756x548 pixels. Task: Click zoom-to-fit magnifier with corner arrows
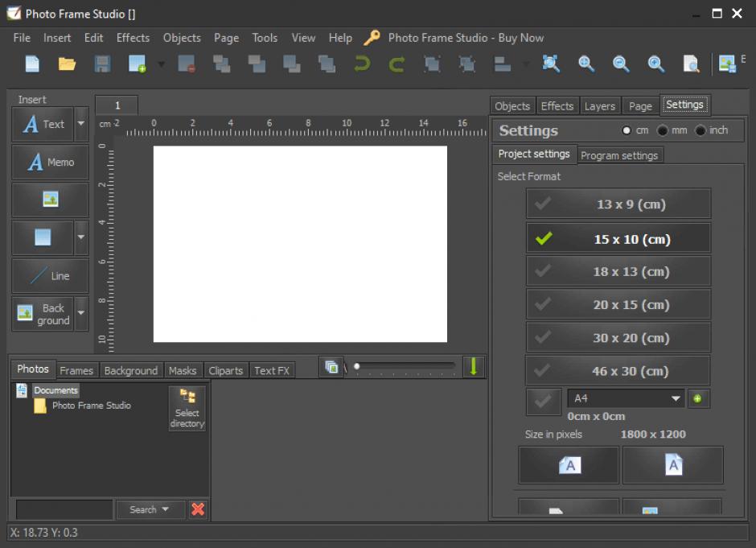551,64
